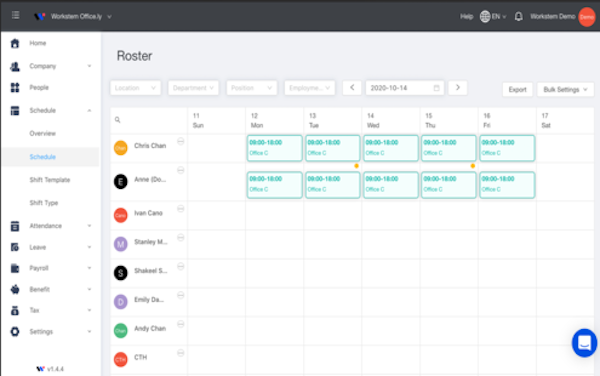Click the minus icon beside Ivan Cano
This screenshot has height=376, width=600.
(181, 209)
